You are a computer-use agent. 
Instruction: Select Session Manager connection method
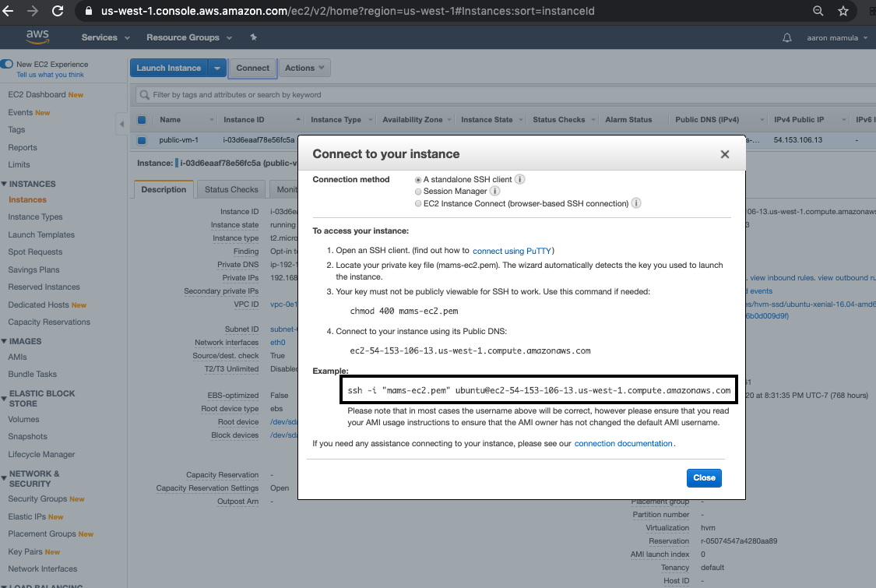coord(418,191)
